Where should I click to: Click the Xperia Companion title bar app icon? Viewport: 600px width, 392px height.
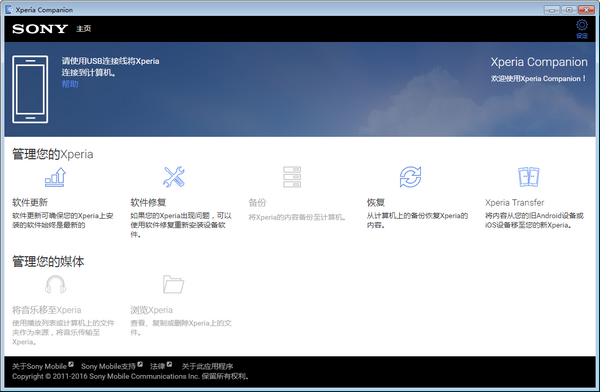9,10
